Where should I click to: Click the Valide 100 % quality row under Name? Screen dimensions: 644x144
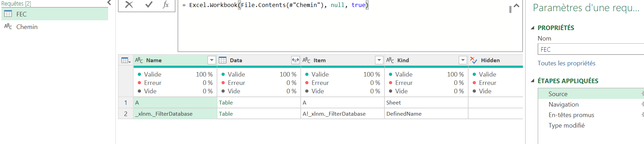(x=175, y=74)
